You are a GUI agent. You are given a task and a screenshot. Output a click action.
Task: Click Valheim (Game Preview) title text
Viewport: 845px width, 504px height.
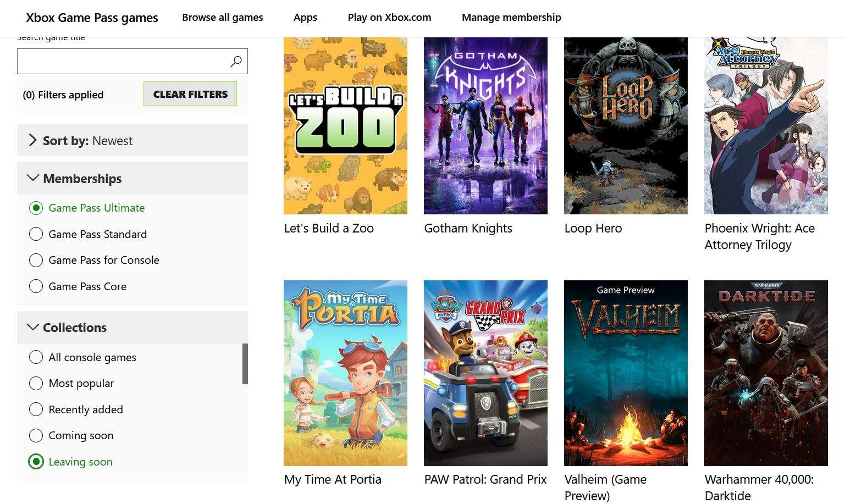[605, 488]
